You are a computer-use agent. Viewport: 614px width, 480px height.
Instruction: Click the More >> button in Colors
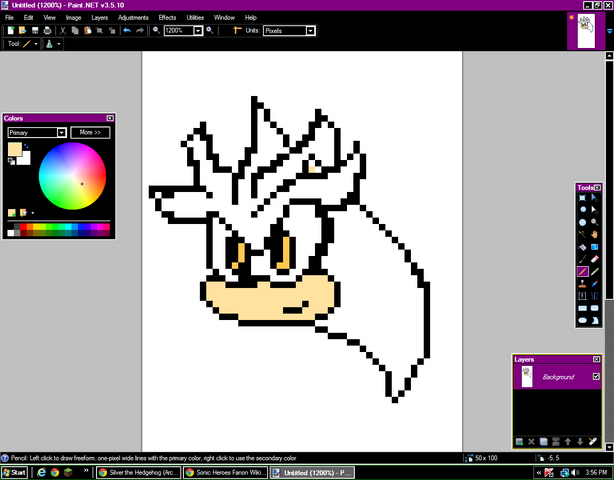click(x=90, y=133)
